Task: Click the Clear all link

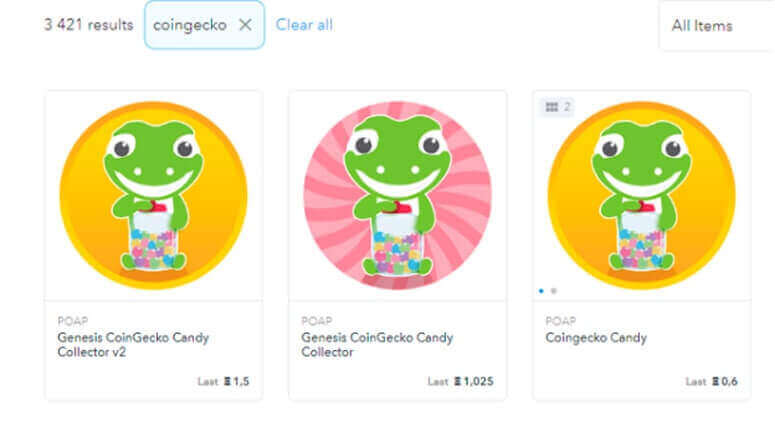Action: pyautogui.click(x=304, y=25)
